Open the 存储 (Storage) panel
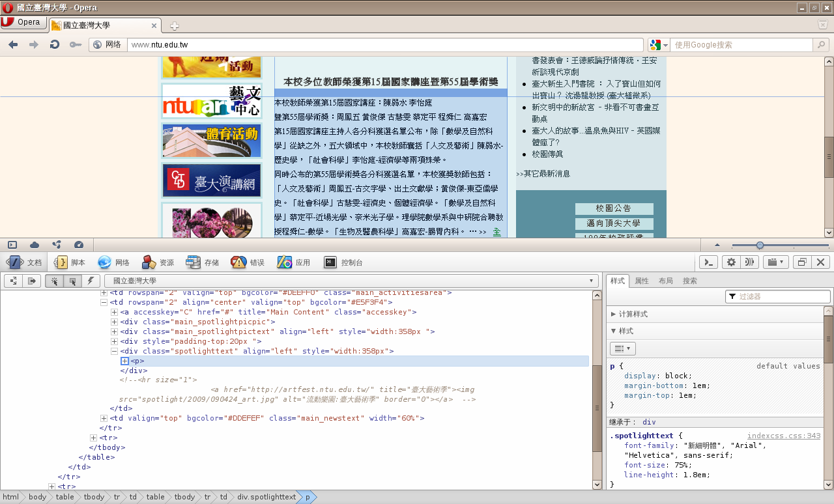The image size is (834, 504). (x=203, y=262)
